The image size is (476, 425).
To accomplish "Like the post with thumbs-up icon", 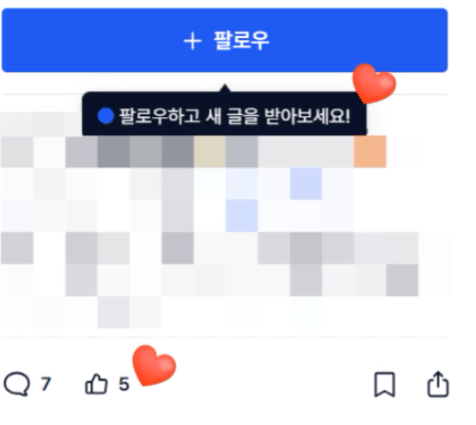I will pos(96,384).
